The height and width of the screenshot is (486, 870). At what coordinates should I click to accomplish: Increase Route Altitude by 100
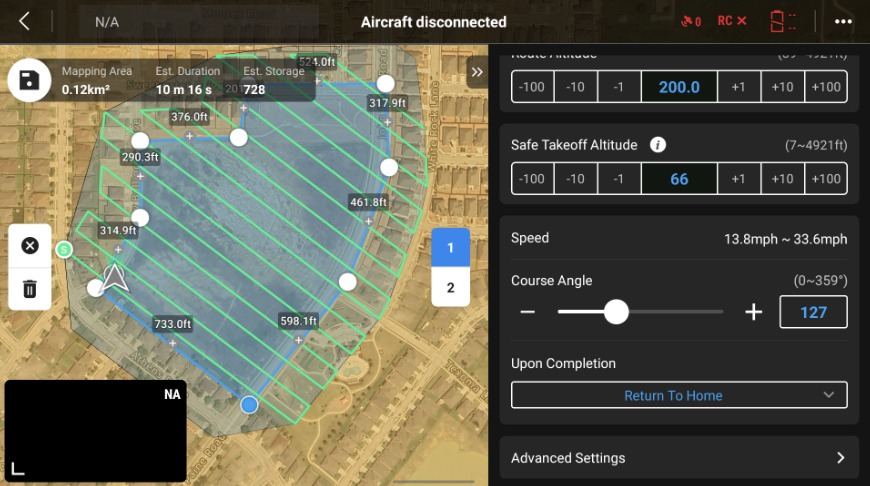[x=826, y=87]
